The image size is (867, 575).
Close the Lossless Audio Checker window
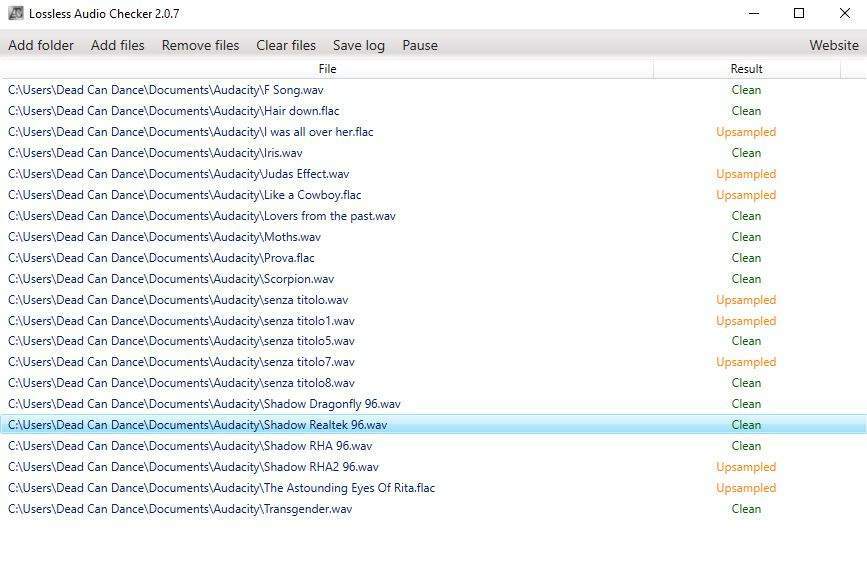845,13
